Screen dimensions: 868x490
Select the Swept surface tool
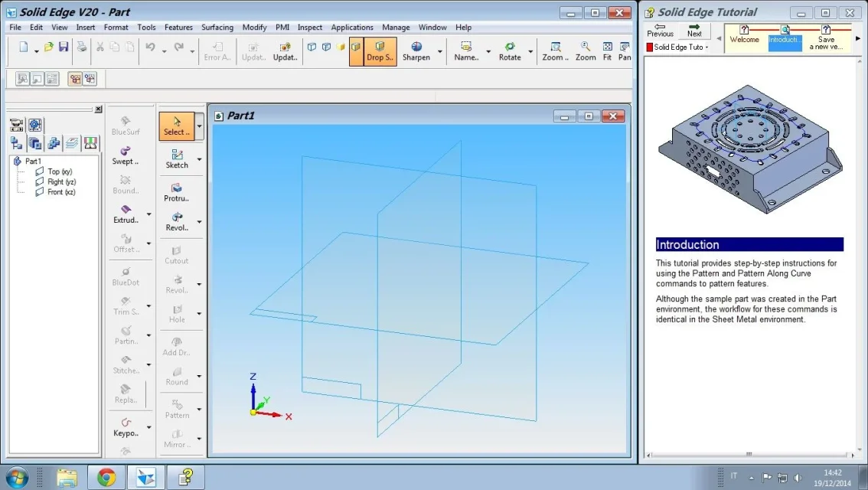(x=126, y=156)
